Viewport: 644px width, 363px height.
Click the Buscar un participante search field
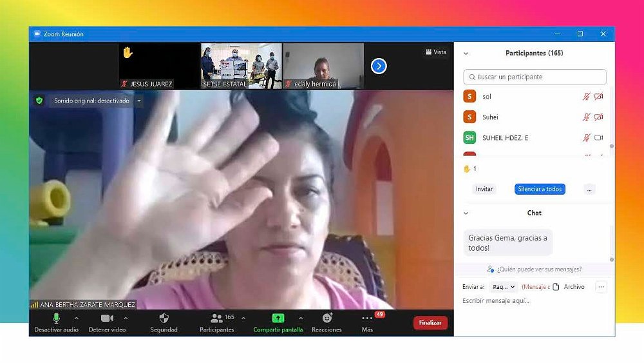pyautogui.click(x=535, y=77)
